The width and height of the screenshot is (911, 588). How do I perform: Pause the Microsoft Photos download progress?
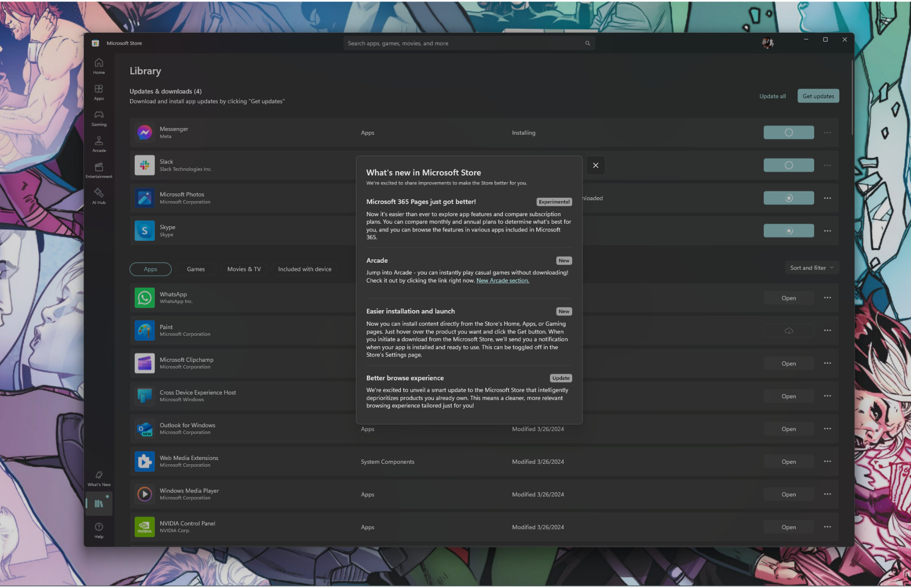point(789,198)
